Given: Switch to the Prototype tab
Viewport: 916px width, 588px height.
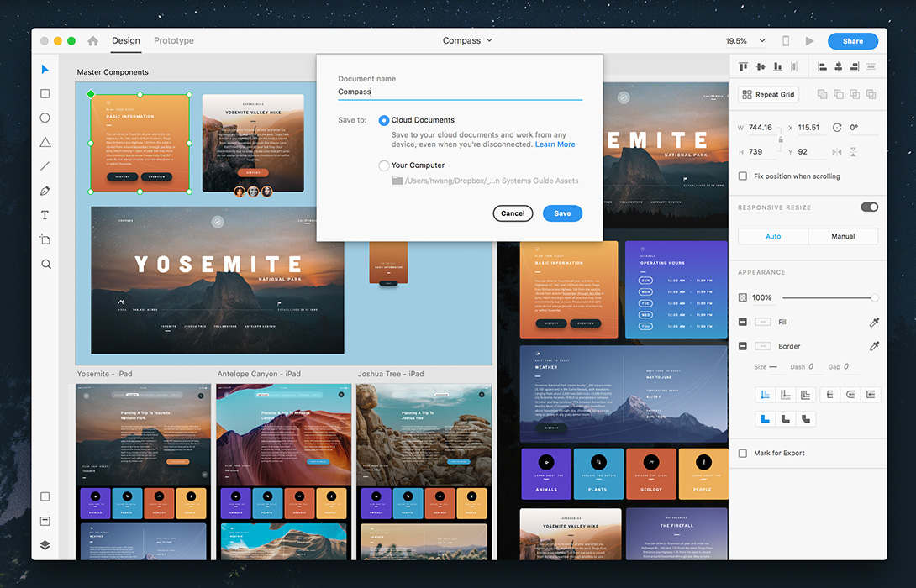Looking at the screenshot, I should (x=173, y=41).
